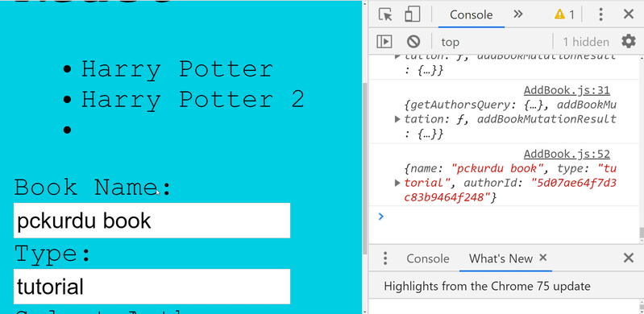644x314 pixels.
Task: Click the Harry Potter list item
Action: coord(177,69)
